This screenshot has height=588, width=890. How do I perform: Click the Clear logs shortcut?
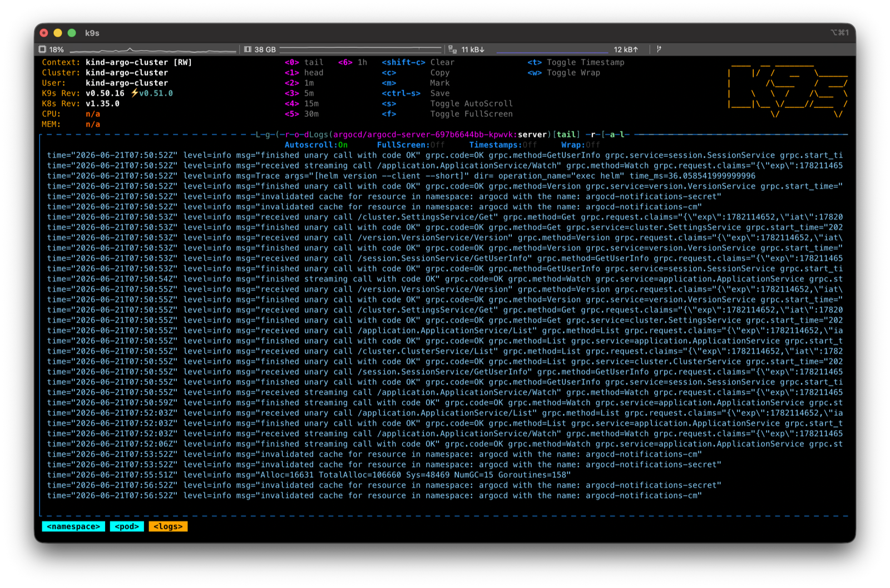(x=418, y=62)
